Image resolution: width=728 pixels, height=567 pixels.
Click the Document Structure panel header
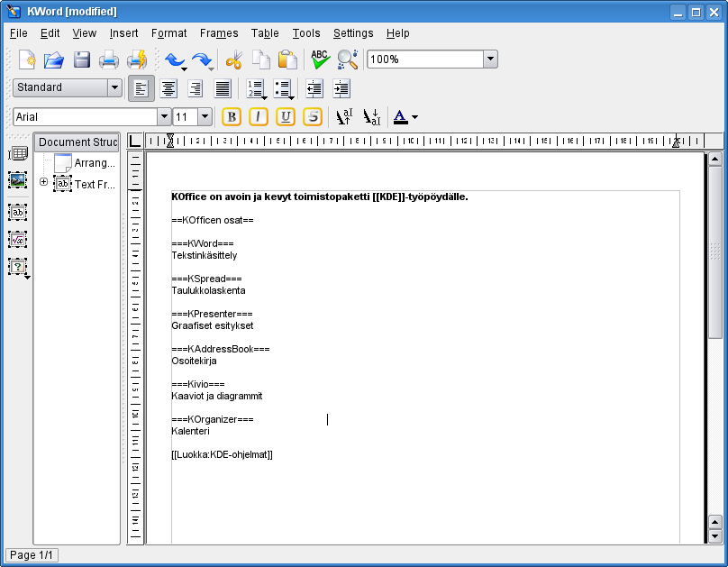[77, 142]
